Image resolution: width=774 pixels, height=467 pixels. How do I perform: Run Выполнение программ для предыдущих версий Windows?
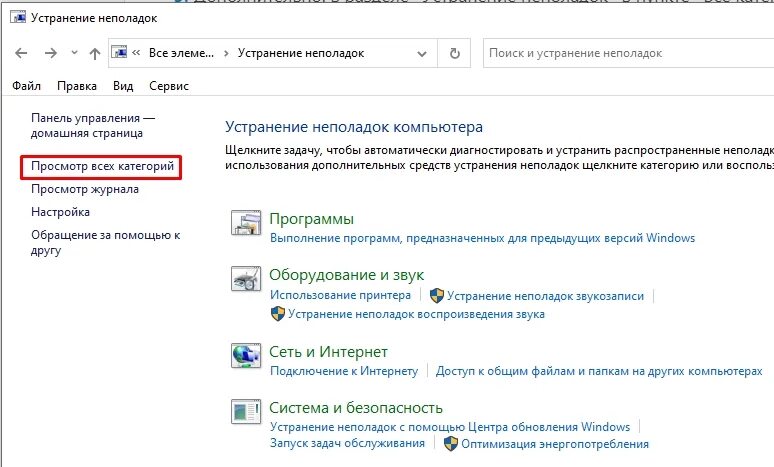482,238
